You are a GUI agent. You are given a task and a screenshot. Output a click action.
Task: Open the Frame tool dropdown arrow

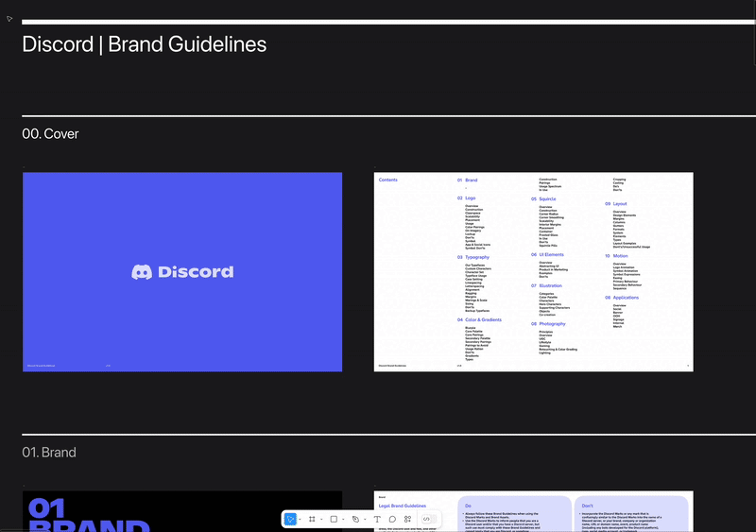(321, 520)
